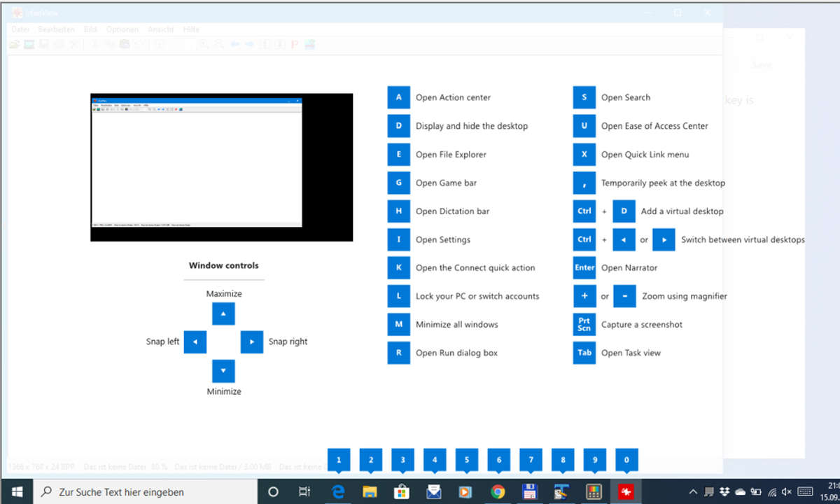The width and height of the screenshot is (840, 504).
Task: Click the minus key tile for Zoom using magnifier
Action: 624,296
